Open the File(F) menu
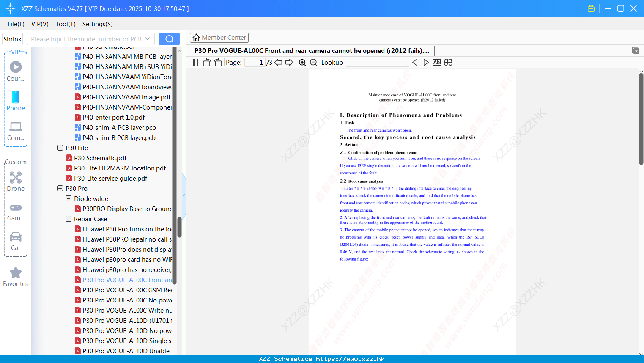Viewport: 644px width, 363px height. [16, 24]
